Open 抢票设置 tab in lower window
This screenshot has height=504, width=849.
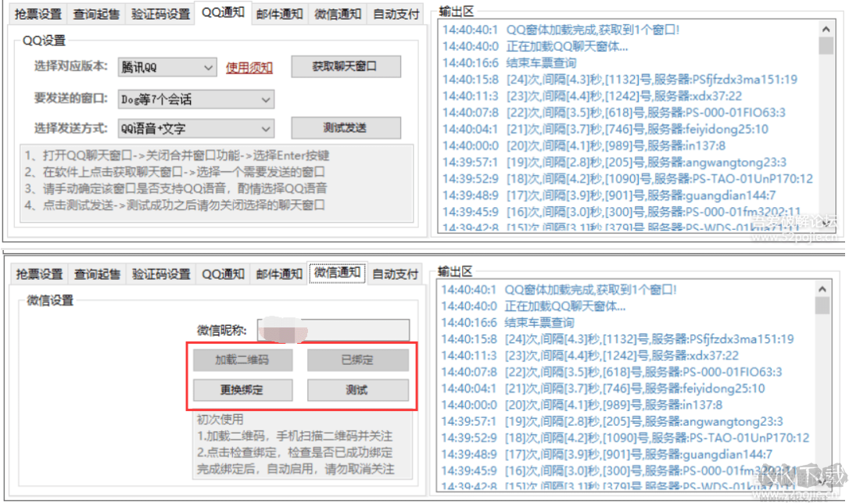click(39, 274)
